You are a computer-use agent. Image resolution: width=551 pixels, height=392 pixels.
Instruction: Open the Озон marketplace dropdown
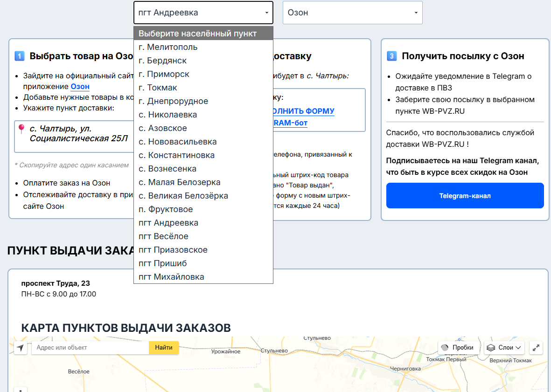[x=352, y=13]
